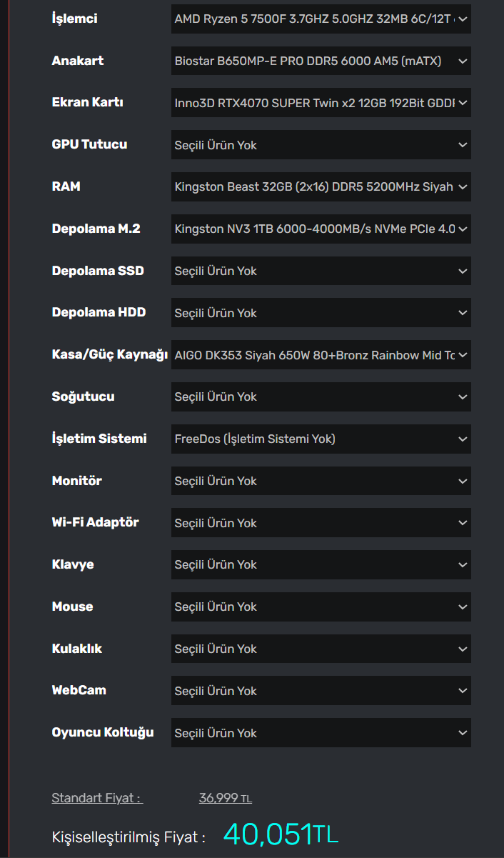Change the RAM selection dropdown
The width and height of the screenshot is (504, 858).
click(321, 187)
